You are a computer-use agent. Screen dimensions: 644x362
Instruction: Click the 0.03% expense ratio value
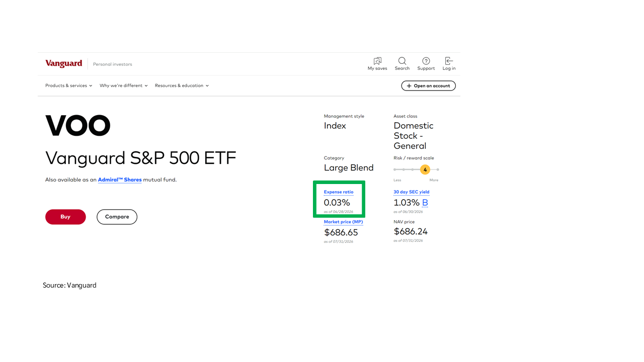[x=337, y=203]
